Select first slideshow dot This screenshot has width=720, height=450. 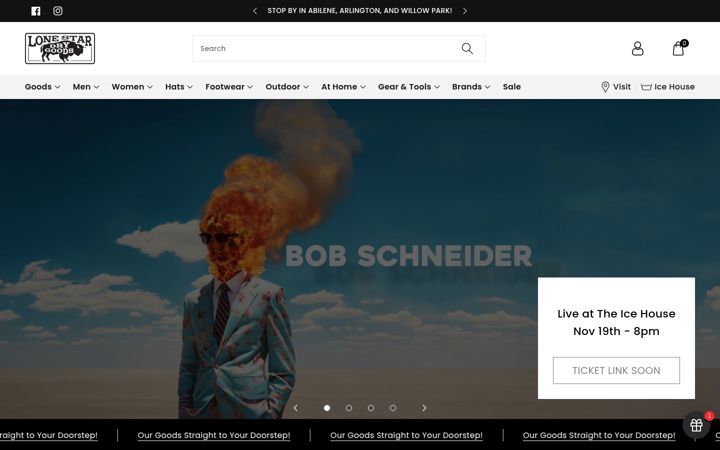327,408
